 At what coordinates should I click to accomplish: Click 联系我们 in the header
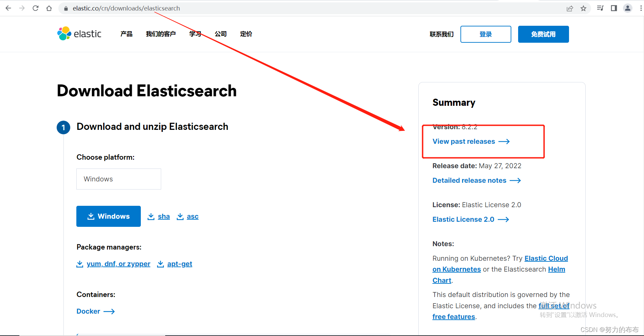pos(441,34)
